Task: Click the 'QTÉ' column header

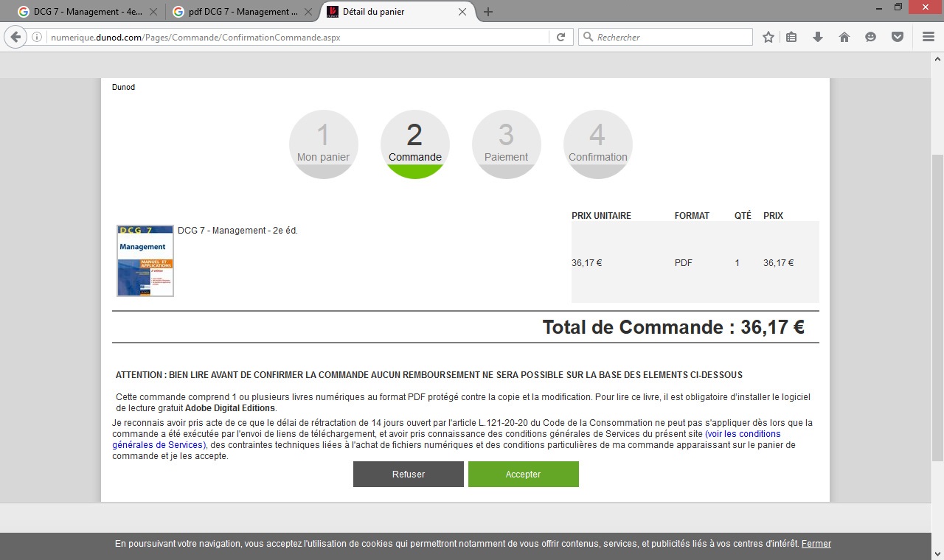Action: click(x=743, y=216)
